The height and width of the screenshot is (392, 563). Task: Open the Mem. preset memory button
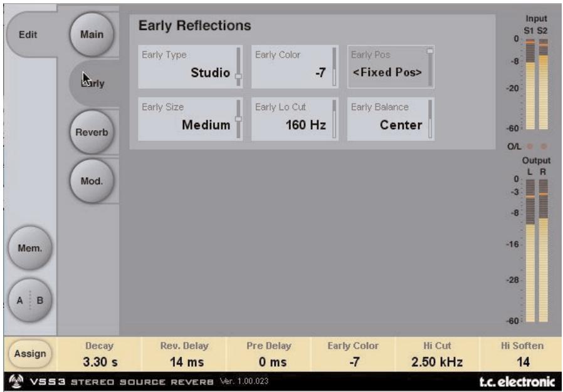click(x=29, y=248)
